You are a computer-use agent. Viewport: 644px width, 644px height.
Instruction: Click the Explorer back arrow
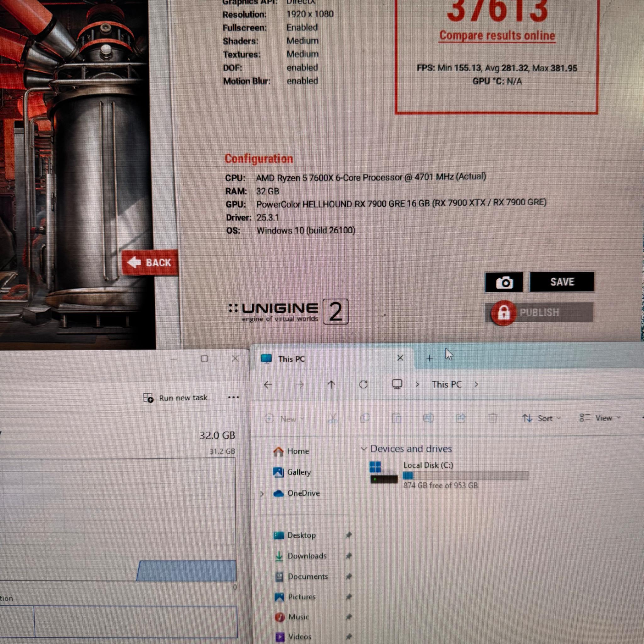coord(268,385)
